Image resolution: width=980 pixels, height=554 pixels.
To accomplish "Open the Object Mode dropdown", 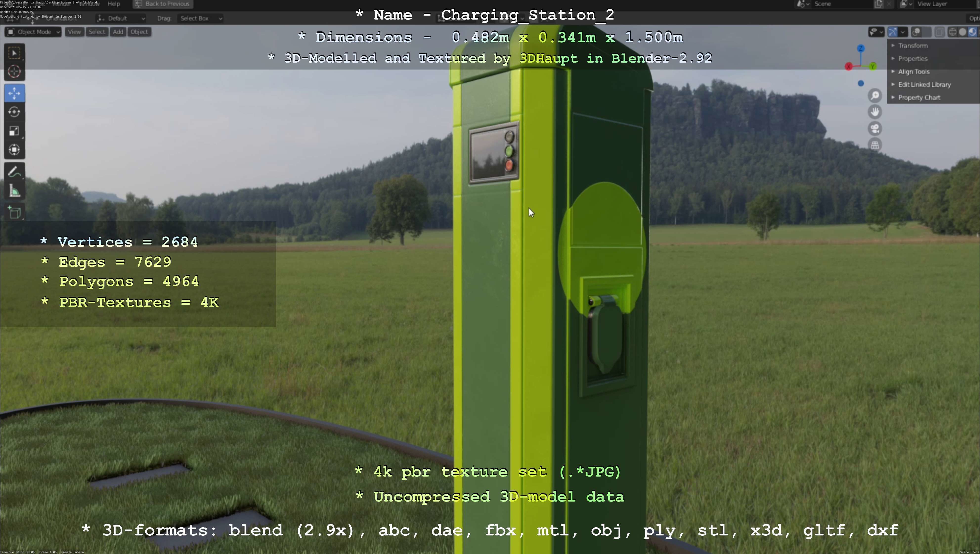I will pos(33,32).
